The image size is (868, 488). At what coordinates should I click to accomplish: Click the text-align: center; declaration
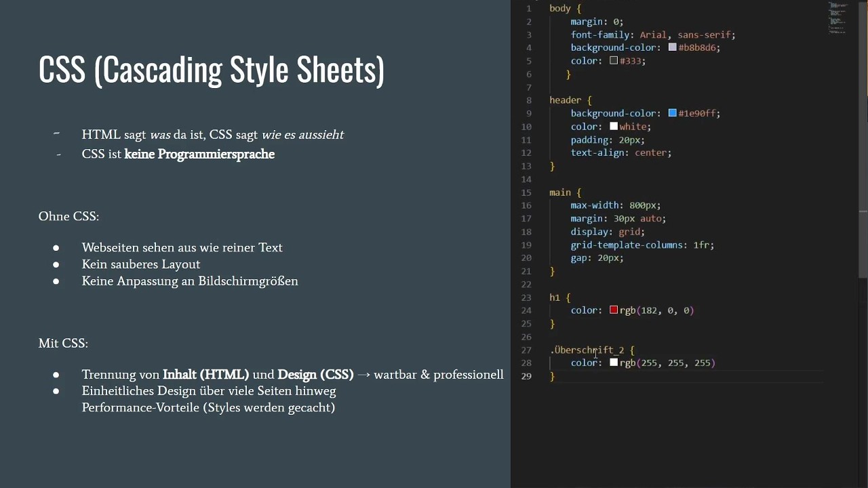tap(621, 152)
